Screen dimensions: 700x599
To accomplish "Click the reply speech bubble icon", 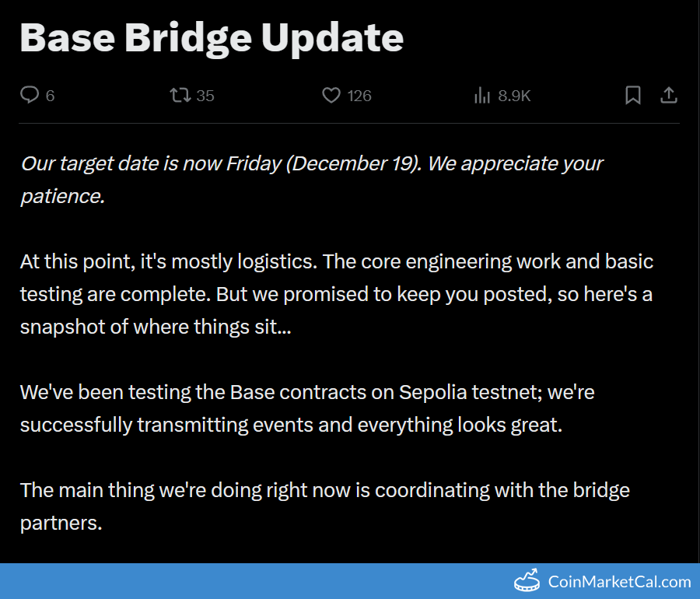I will 29,95.
